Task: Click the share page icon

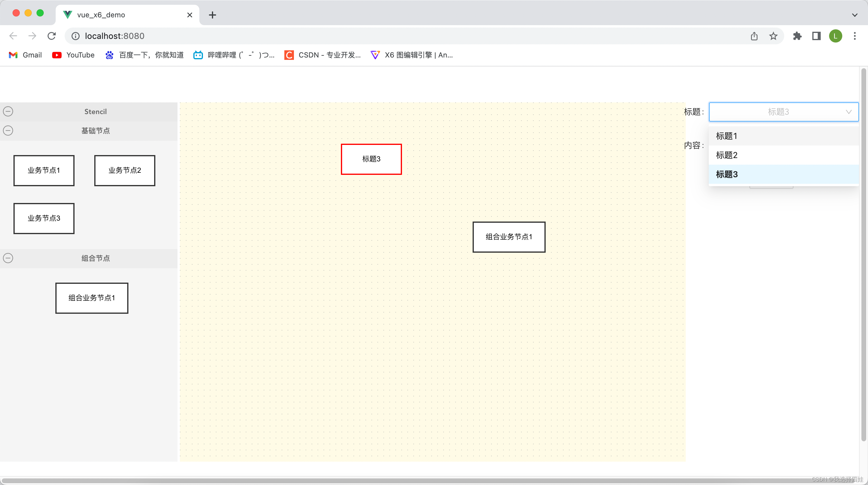Action: tap(754, 36)
